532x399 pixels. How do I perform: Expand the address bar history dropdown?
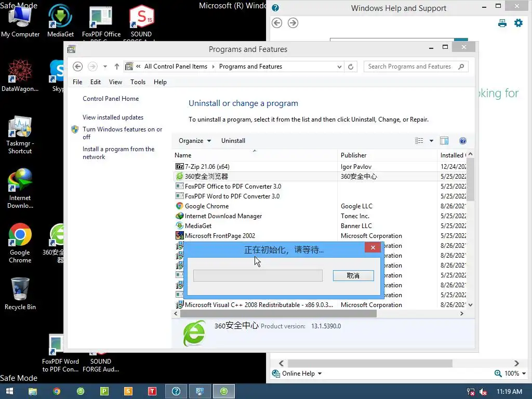click(x=339, y=67)
